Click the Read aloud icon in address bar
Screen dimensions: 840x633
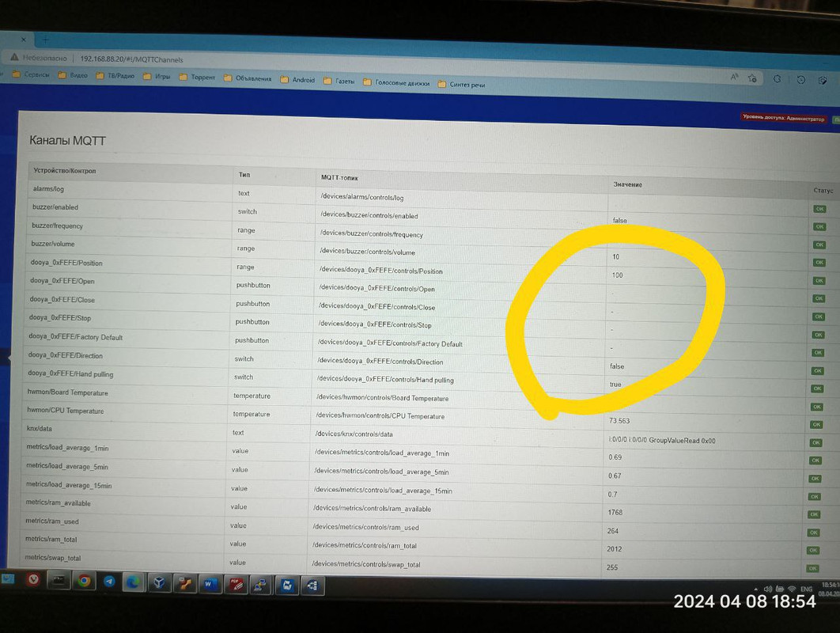point(734,78)
